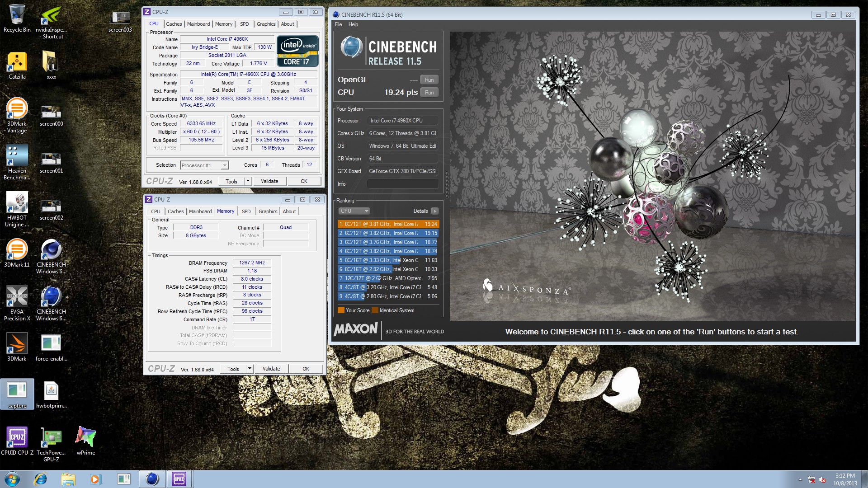Screen dimensions: 868x488
Task: Open Cinebench Help menu
Action: tap(354, 24)
